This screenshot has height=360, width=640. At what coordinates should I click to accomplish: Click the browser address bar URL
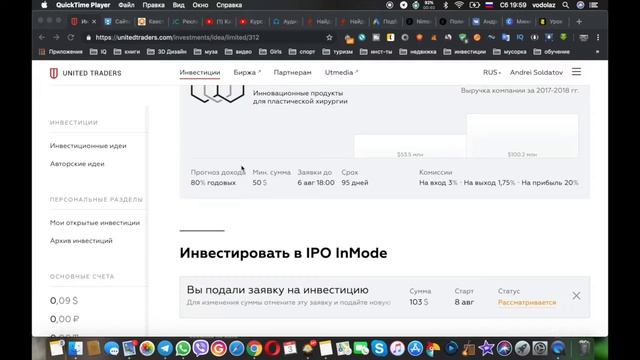tap(177, 37)
